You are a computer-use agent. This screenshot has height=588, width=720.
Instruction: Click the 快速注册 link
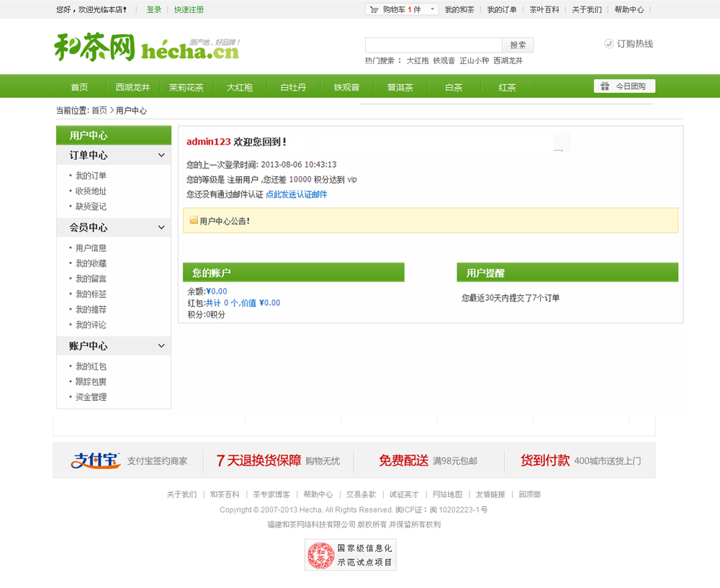(x=189, y=10)
